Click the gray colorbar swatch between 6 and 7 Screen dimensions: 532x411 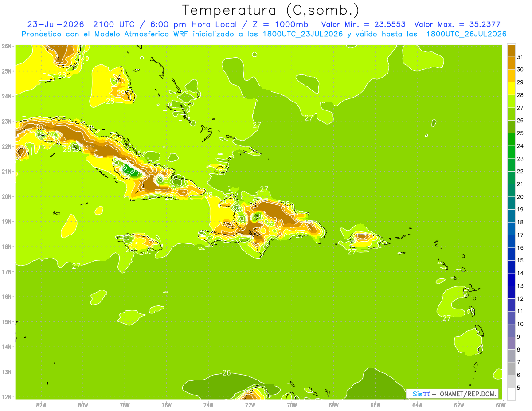511,368
